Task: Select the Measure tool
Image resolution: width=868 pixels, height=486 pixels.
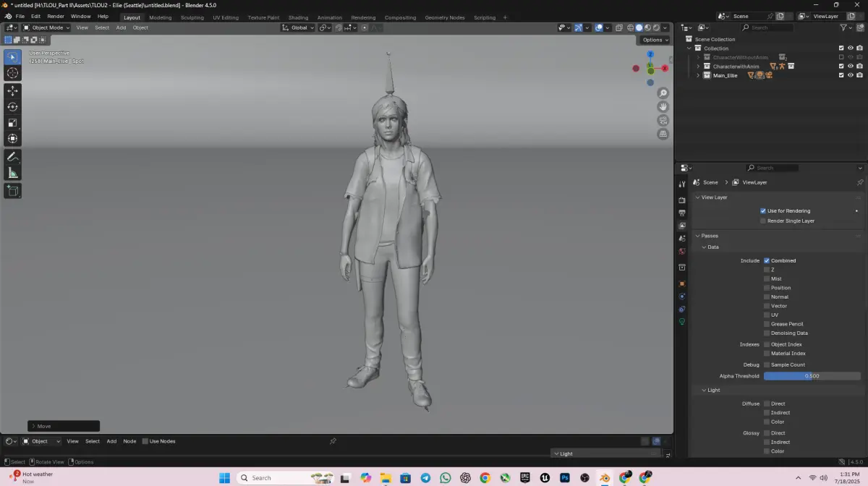Action: tap(12, 173)
